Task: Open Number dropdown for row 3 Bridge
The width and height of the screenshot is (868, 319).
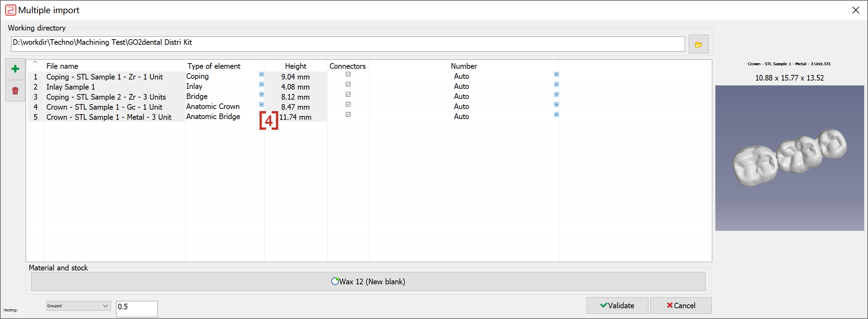Action: pyautogui.click(x=556, y=94)
